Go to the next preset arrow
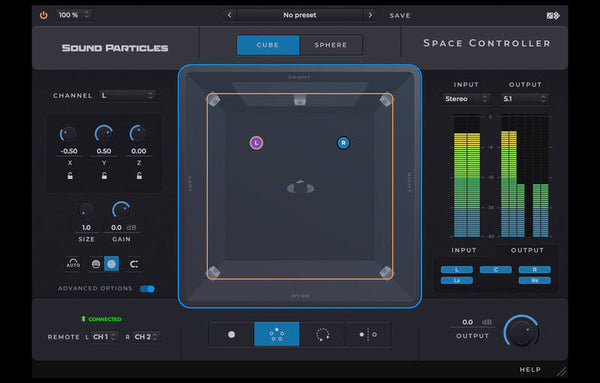The image size is (600, 383). click(370, 15)
